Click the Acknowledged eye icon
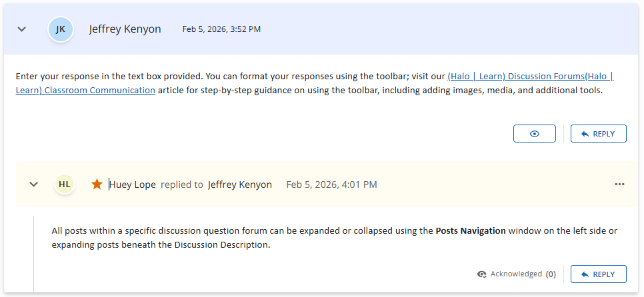The image size is (644, 297). click(482, 274)
